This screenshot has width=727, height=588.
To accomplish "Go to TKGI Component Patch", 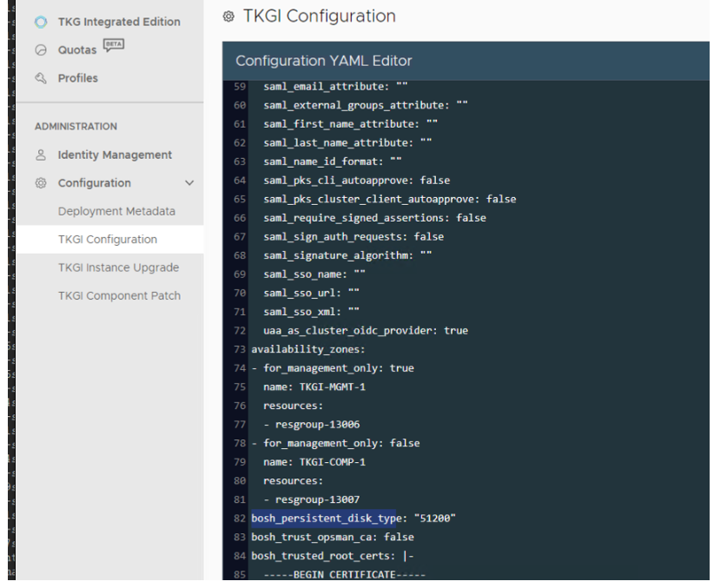I will point(119,295).
